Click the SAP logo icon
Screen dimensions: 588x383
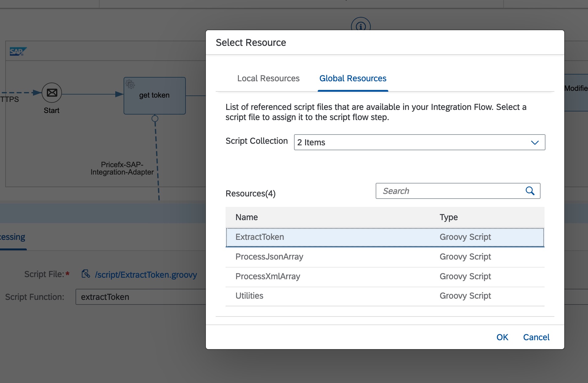(18, 51)
